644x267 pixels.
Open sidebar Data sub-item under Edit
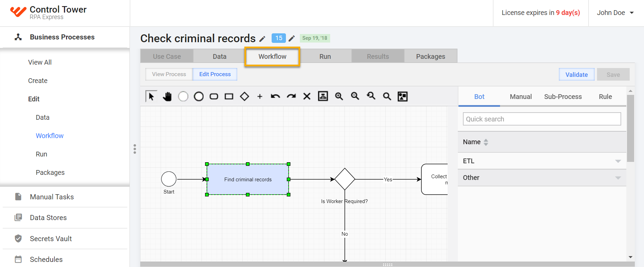point(43,117)
